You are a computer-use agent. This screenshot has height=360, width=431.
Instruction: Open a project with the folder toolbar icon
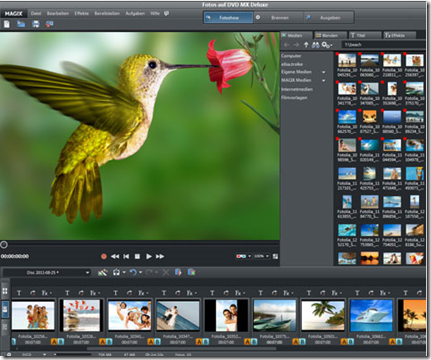click(x=21, y=24)
